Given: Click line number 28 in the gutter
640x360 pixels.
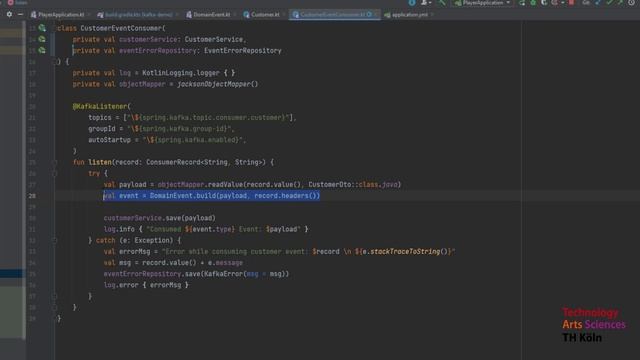Looking at the screenshot, I should click(x=32, y=196).
